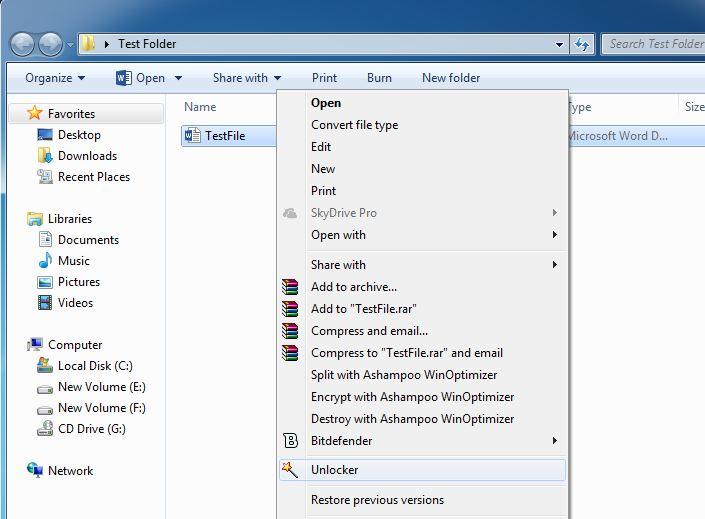This screenshot has width=705, height=519.
Task: Choose Convert file type from context menu
Action: pos(354,125)
